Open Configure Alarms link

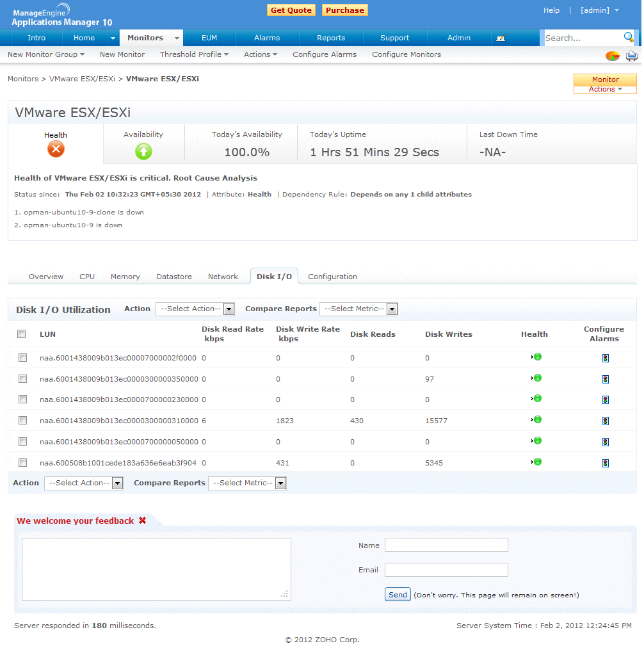click(x=325, y=54)
